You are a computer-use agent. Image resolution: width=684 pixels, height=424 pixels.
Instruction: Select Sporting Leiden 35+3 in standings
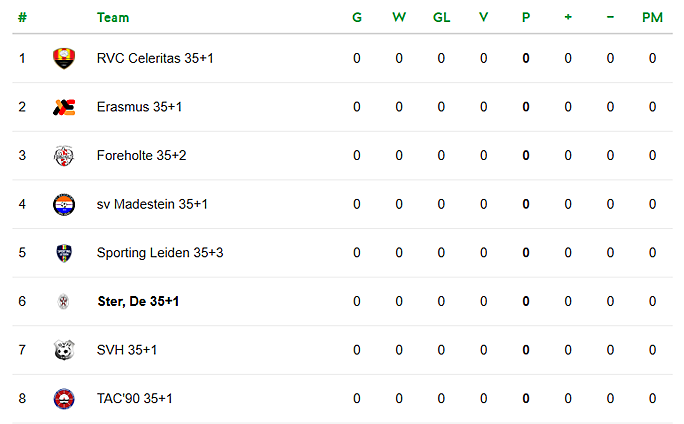(x=160, y=253)
